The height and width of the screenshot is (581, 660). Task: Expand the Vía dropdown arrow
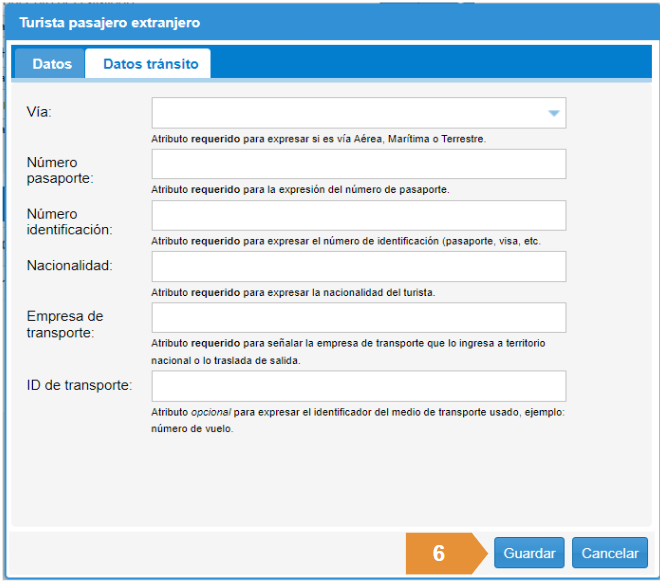click(554, 113)
